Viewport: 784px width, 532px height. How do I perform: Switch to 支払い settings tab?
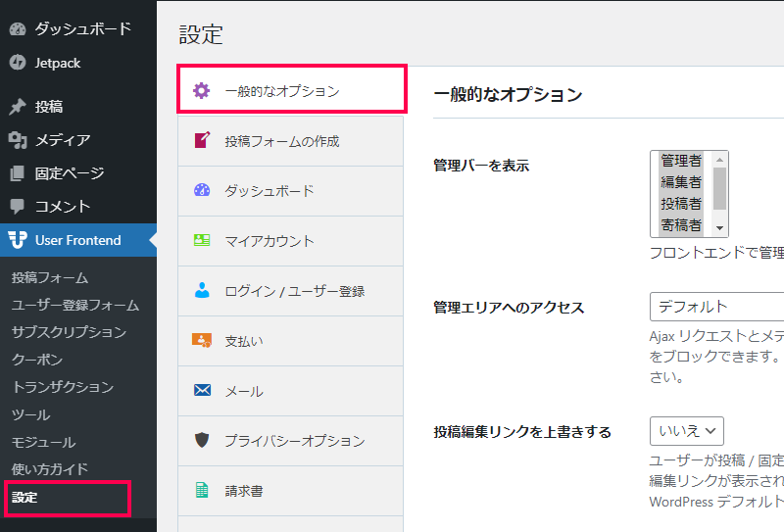click(x=290, y=341)
